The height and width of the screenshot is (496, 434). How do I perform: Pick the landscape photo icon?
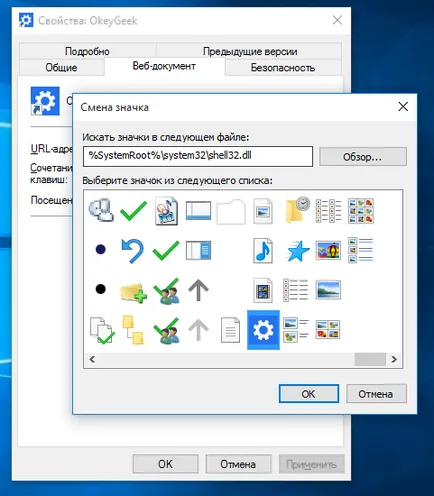click(328, 290)
